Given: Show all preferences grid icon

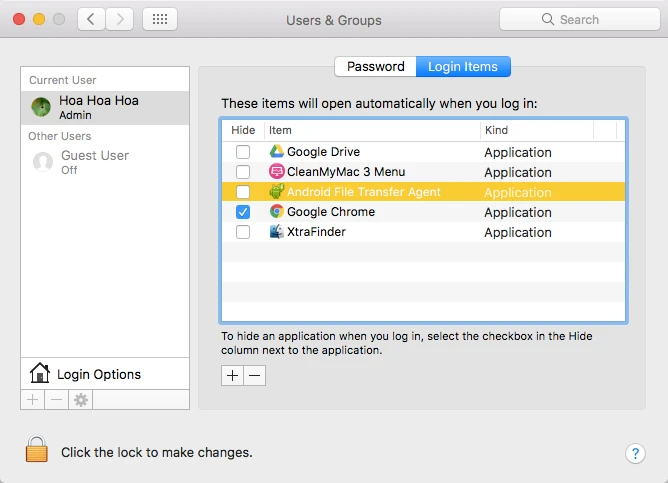Looking at the screenshot, I should click(x=160, y=19).
